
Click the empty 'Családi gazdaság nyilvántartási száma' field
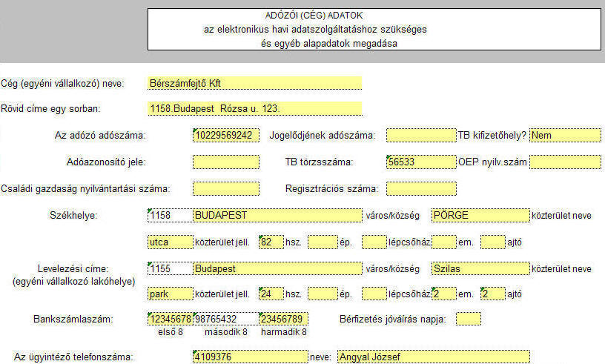(226, 188)
